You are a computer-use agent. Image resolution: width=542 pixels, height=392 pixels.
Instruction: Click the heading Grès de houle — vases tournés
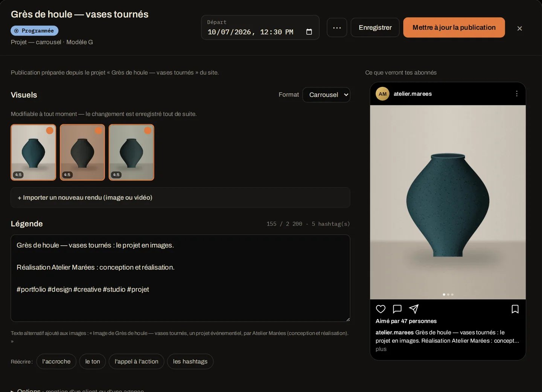(80, 14)
